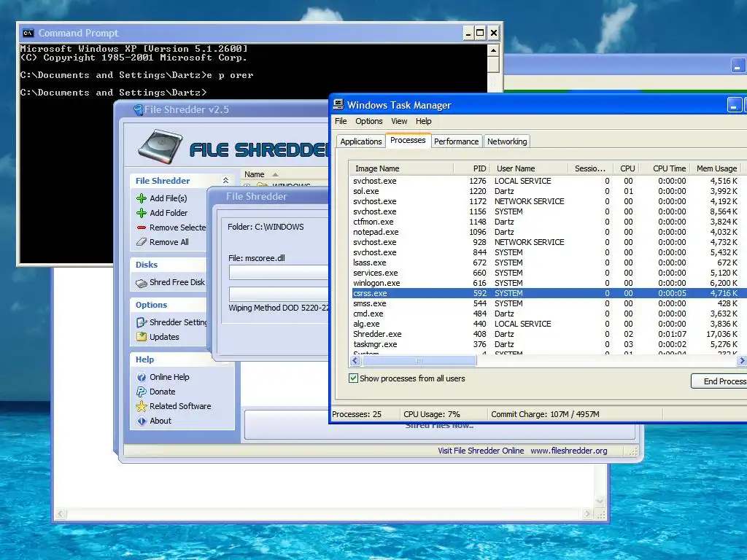This screenshot has width=747, height=560.
Task: Sort processes by CPU column
Action: pos(627,168)
